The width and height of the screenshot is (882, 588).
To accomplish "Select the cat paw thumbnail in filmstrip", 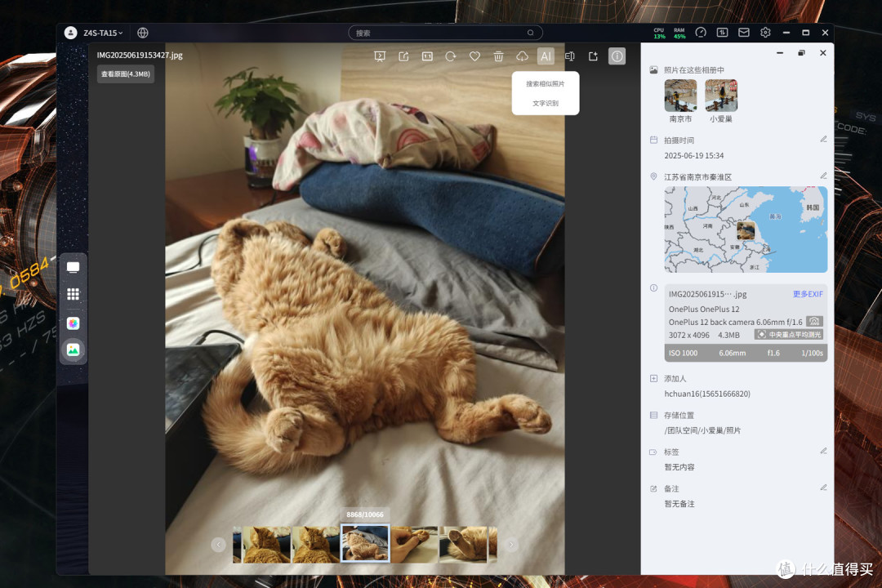I will tap(414, 544).
